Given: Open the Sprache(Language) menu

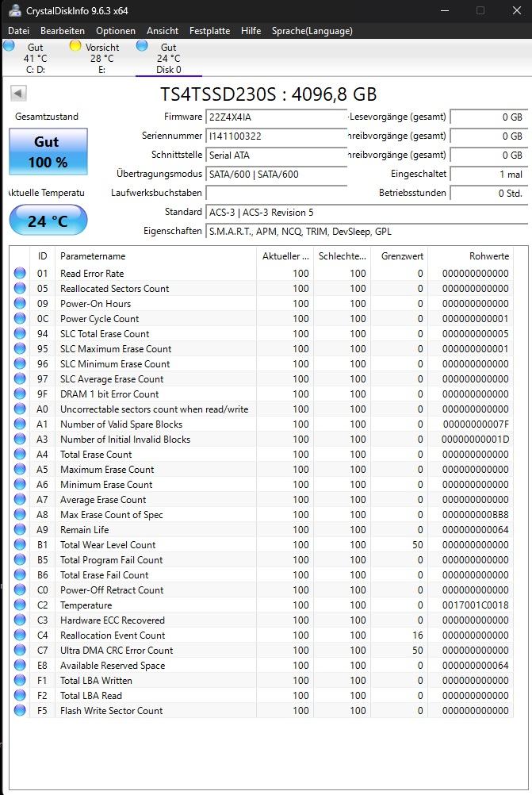Looking at the screenshot, I should pos(312,31).
